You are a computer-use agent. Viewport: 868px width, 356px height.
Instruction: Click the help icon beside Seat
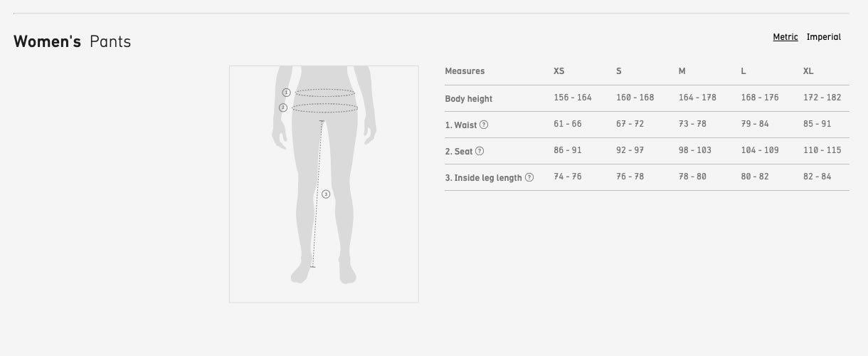[480, 151]
